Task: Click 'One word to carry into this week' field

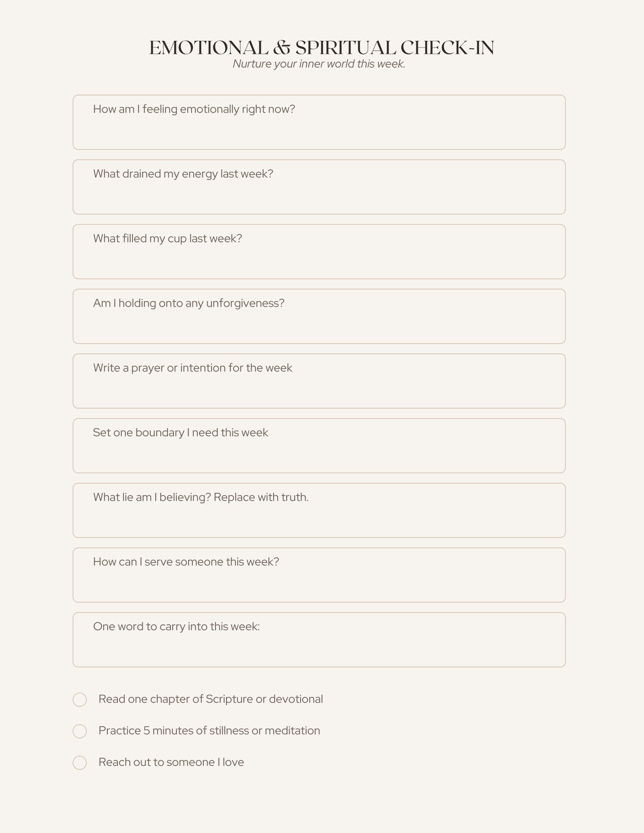Action: [x=319, y=640]
